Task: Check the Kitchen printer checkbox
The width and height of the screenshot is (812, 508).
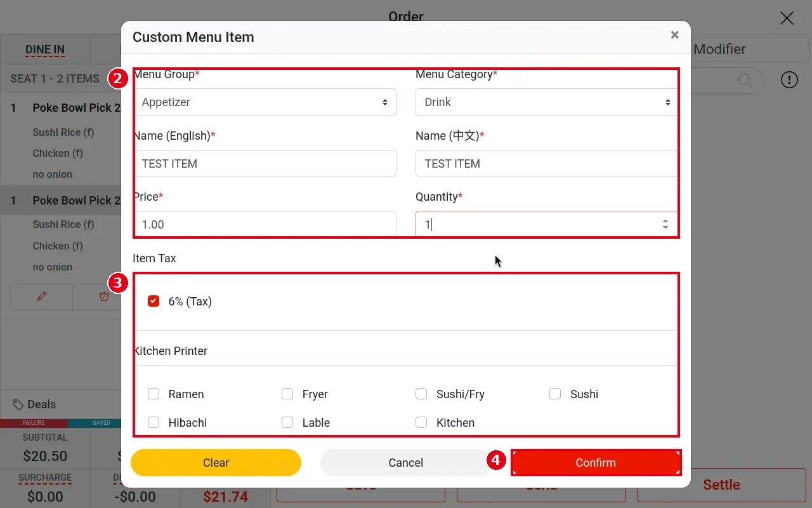Action: 421,422
